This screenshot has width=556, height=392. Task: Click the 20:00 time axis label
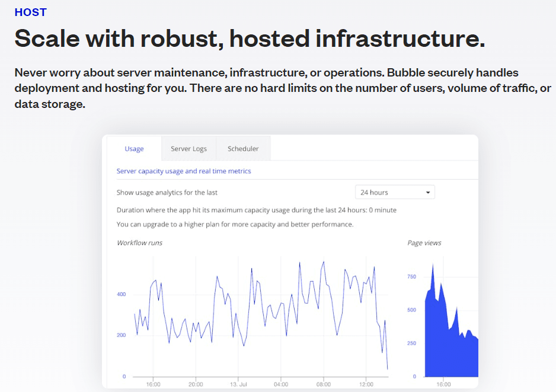pyautogui.click(x=196, y=384)
